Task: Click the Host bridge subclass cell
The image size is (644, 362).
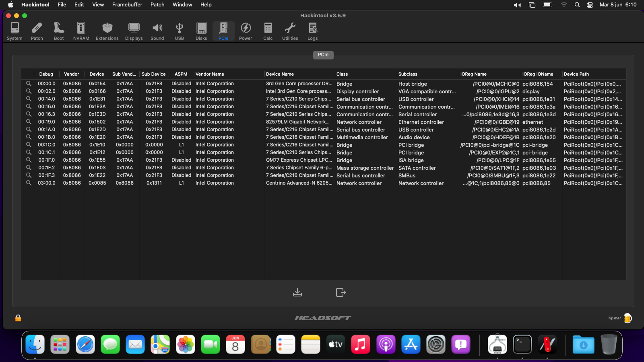Action: coord(413,84)
